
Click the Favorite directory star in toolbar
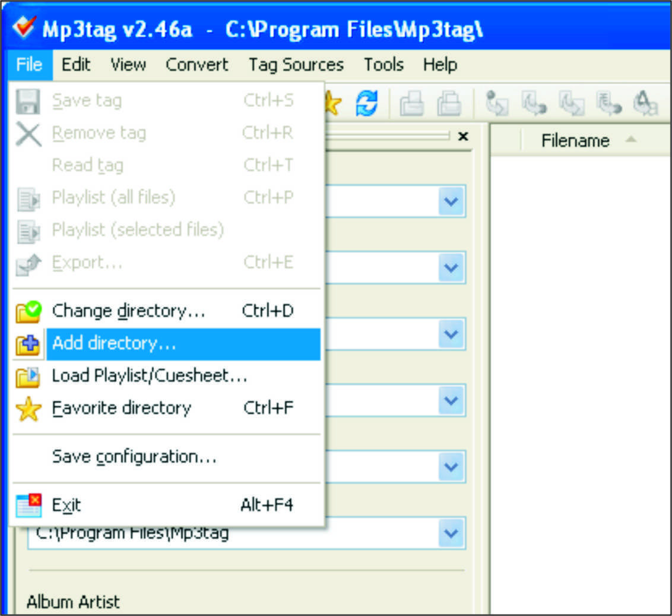[x=334, y=103]
